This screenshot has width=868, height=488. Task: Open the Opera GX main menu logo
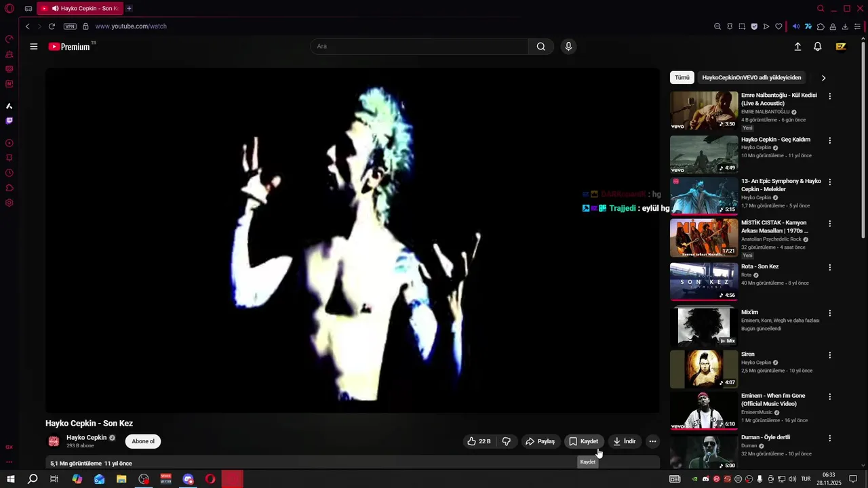9,9
